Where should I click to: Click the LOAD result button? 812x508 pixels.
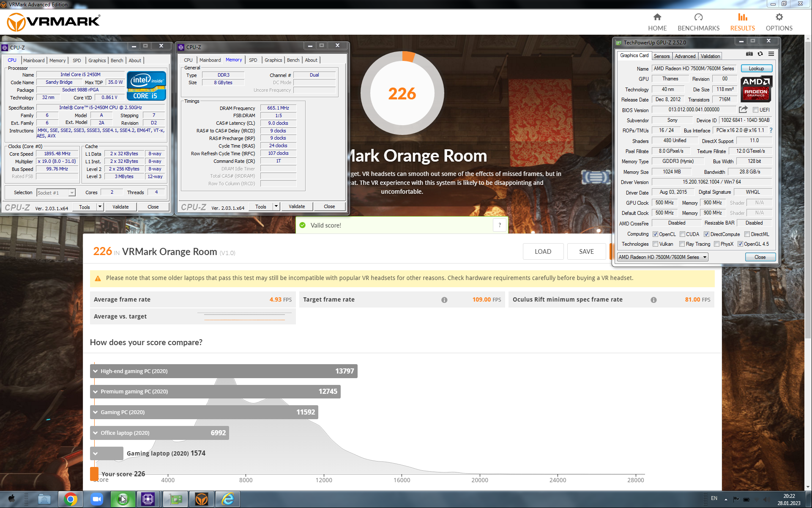(x=543, y=252)
